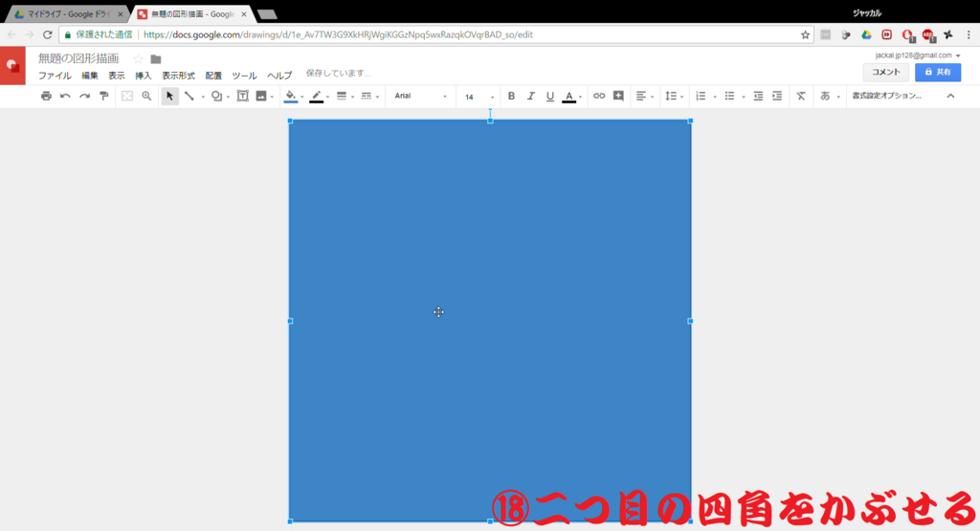The image size is (980, 531).
Task: Expand the numbered list dropdown arrow
Action: coord(714,97)
